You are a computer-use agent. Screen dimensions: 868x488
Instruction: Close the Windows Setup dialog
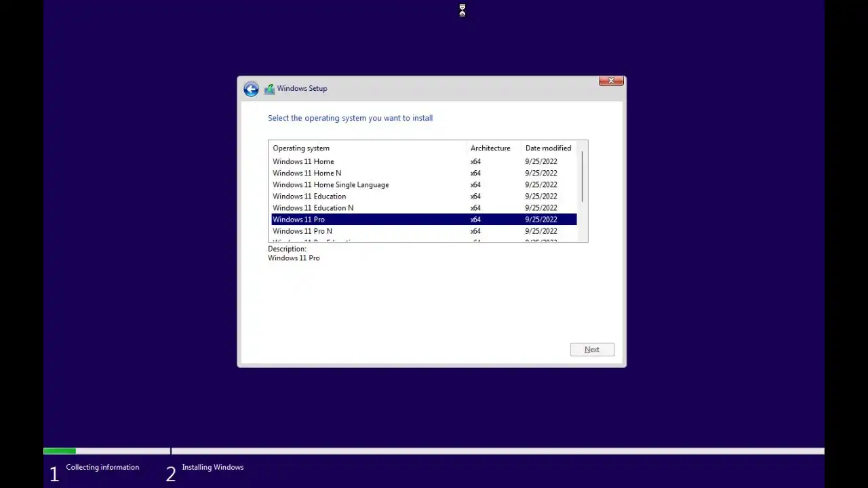pos(611,81)
